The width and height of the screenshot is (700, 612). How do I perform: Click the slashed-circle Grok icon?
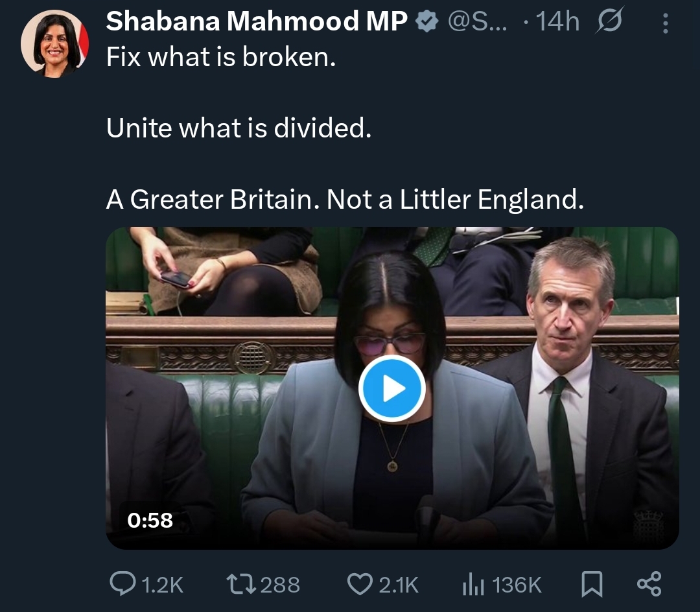click(x=608, y=22)
